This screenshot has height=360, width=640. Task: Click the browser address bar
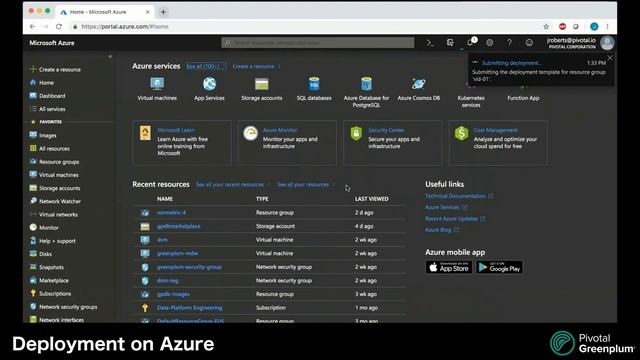[x=306, y=27]
